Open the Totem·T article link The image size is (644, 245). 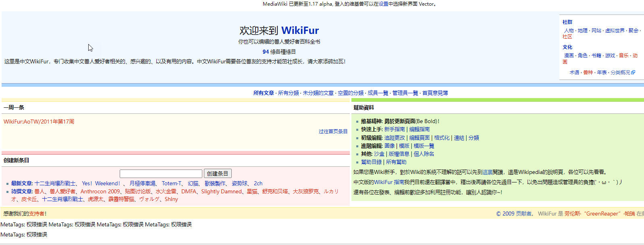172,183
